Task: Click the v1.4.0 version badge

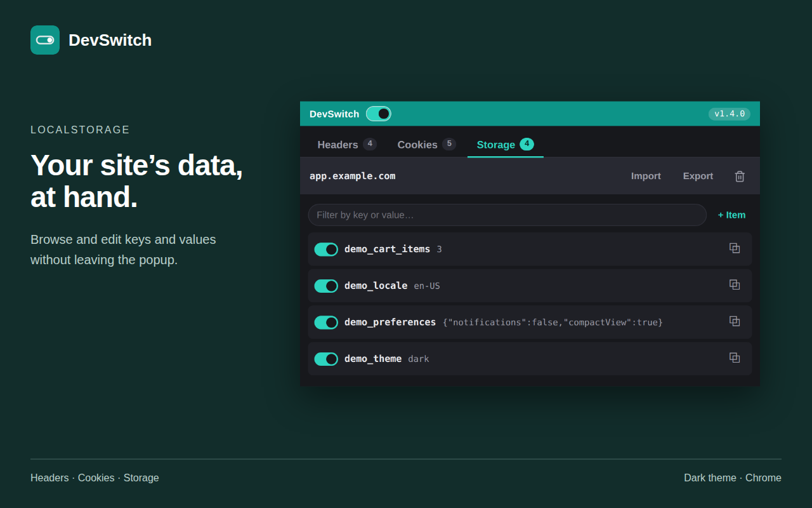Action: pos(730,114)
